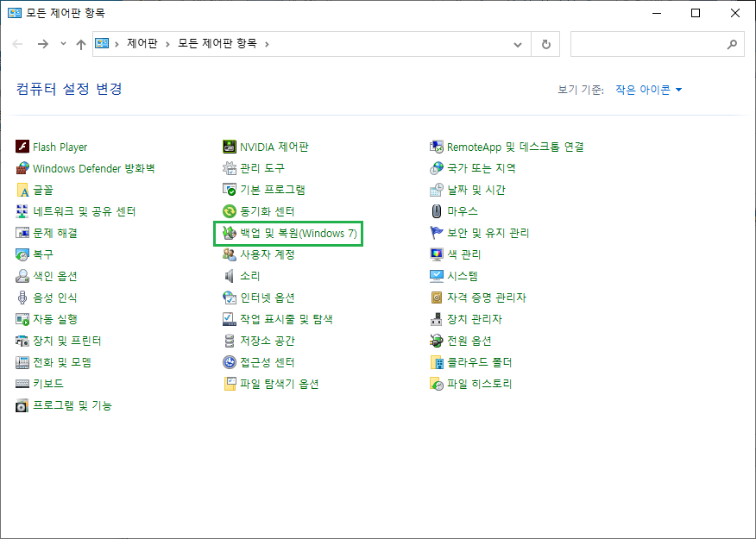Open the 사용자 계정 people icon
Viewport: 756px width, 539px height.
coord(230,254)
